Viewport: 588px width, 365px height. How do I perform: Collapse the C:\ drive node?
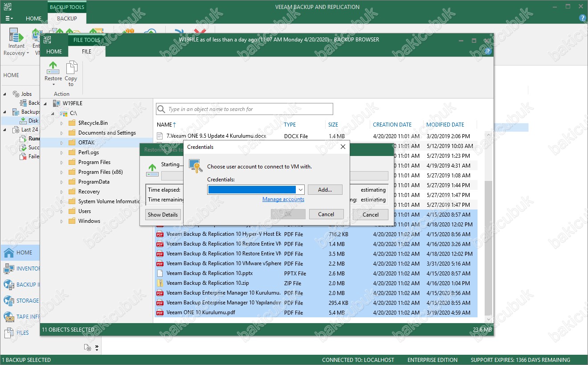click(53, 113)
